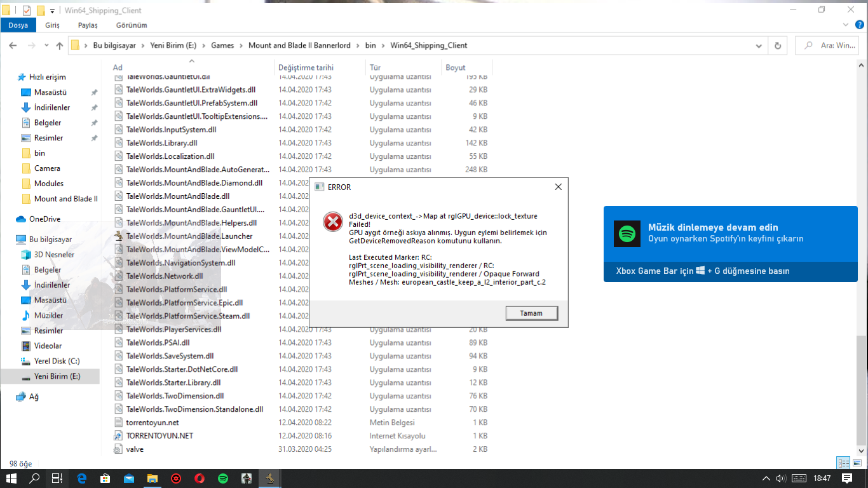868x488 pixels.
Task: Open the Dosya menu tab
Action: click(x=18, y=25)
